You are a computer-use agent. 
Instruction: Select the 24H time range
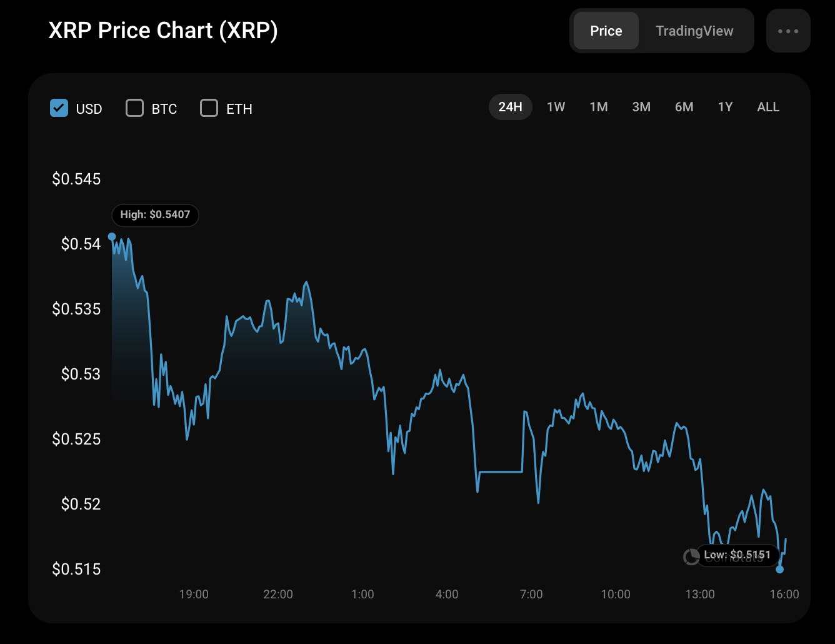[510, 107]
